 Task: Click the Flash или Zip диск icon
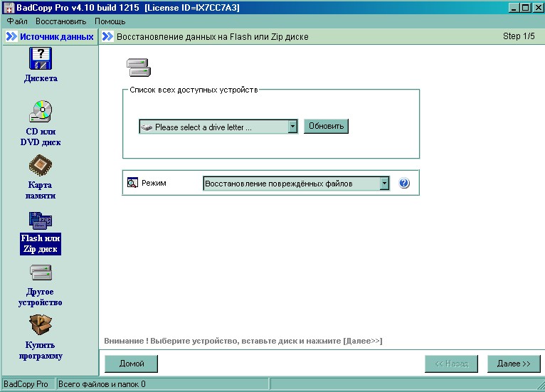(x=41, y=221)
